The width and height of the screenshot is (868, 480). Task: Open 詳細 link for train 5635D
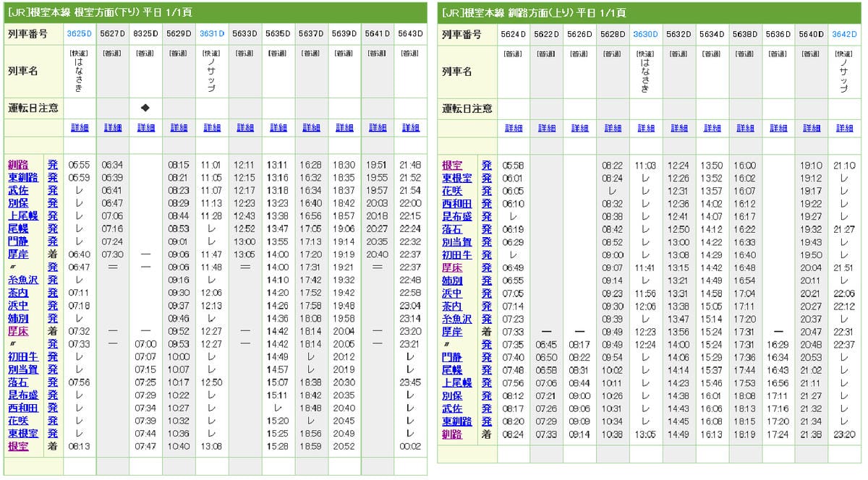(278, 128)
